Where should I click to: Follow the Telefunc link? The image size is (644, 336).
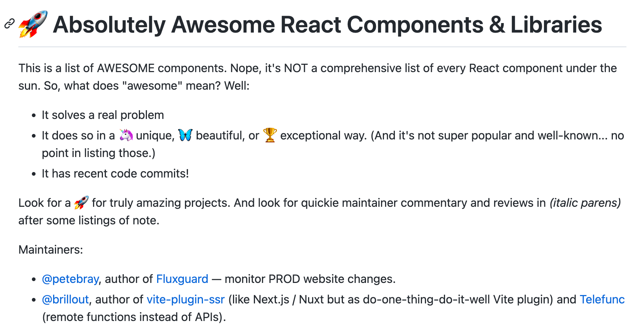[x=602, y=299]
